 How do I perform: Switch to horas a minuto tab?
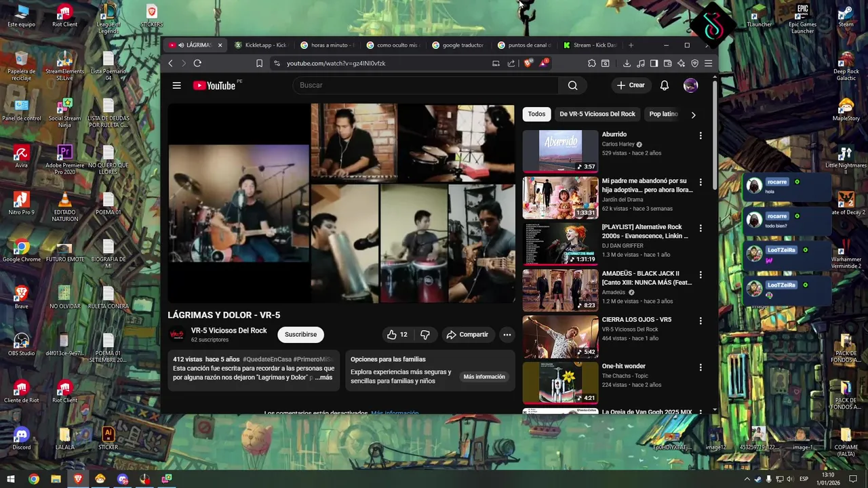tap(327, 45)
